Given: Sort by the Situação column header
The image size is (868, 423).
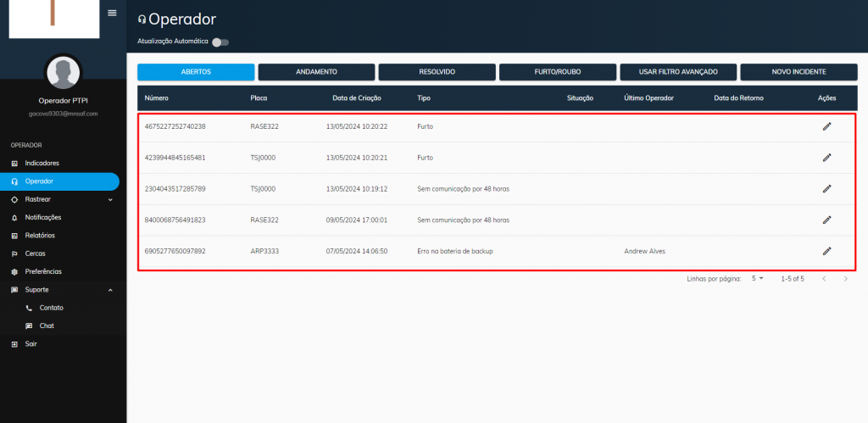Looking at the screenshot, I should point(580,98).
